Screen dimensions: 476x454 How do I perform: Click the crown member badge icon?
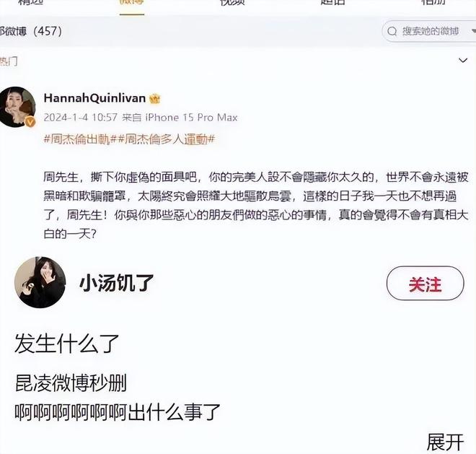pos(155,98)
